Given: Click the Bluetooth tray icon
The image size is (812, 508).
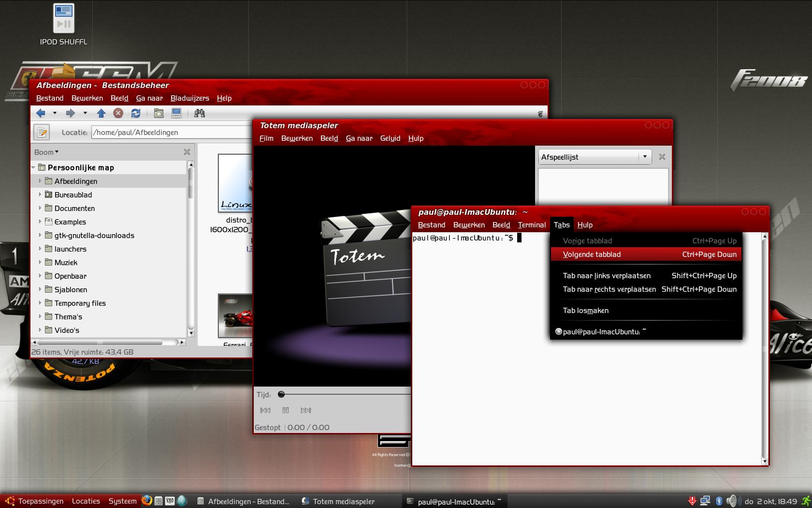Looking at the screenshot, I should tap(719, 501).
